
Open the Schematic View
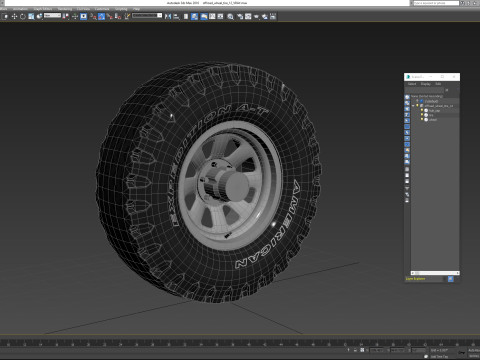[220, 16]
